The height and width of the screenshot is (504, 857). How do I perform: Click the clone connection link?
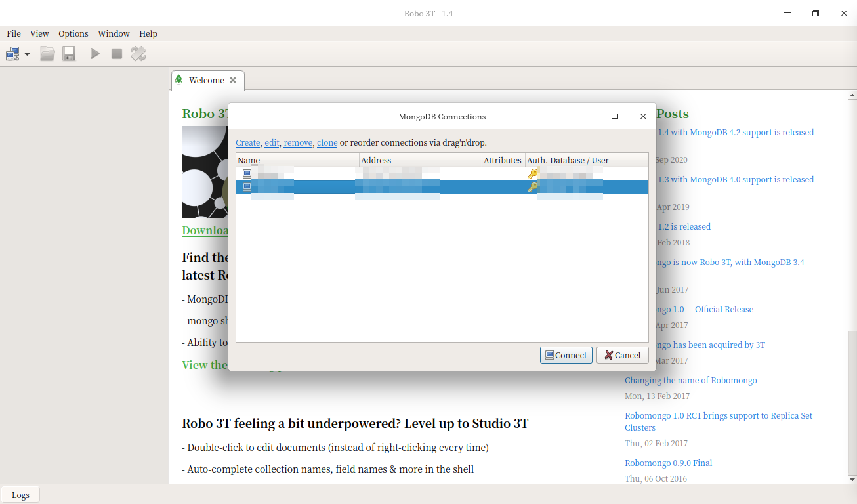(327, 142)
